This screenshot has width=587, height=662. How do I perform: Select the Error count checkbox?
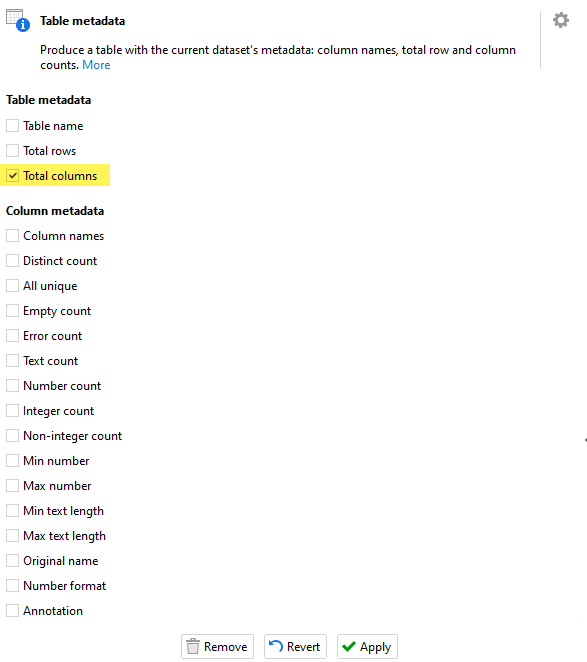[12, 336]
